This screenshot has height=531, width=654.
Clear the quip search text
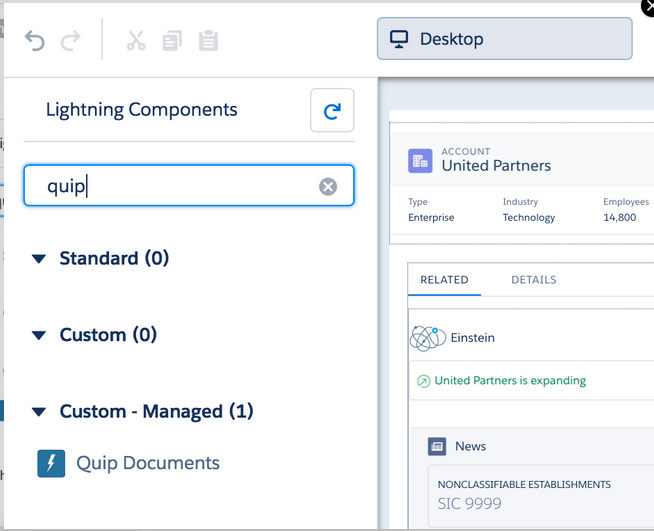(328, 186)
